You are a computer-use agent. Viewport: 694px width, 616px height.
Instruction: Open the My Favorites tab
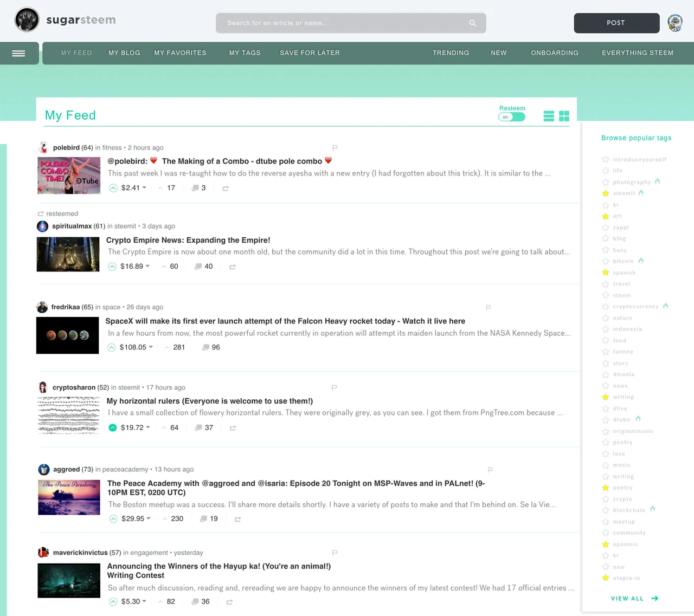tap(180, 53)
